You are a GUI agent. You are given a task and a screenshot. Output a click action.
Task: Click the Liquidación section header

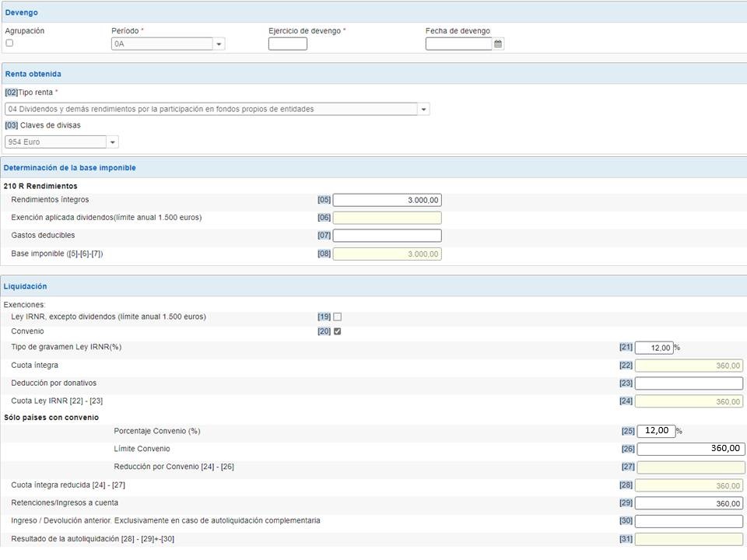(373, 286)
